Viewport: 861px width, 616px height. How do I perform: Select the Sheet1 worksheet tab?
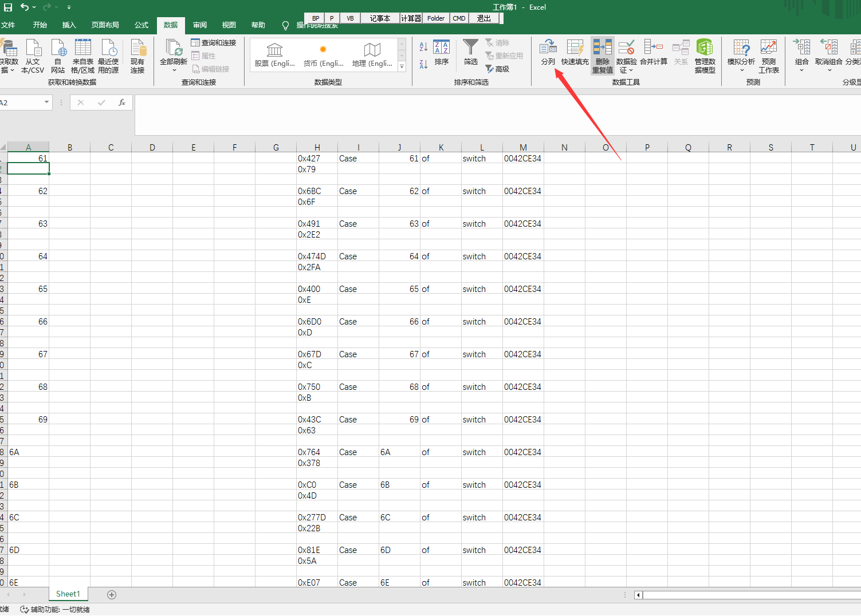[68, 594]
